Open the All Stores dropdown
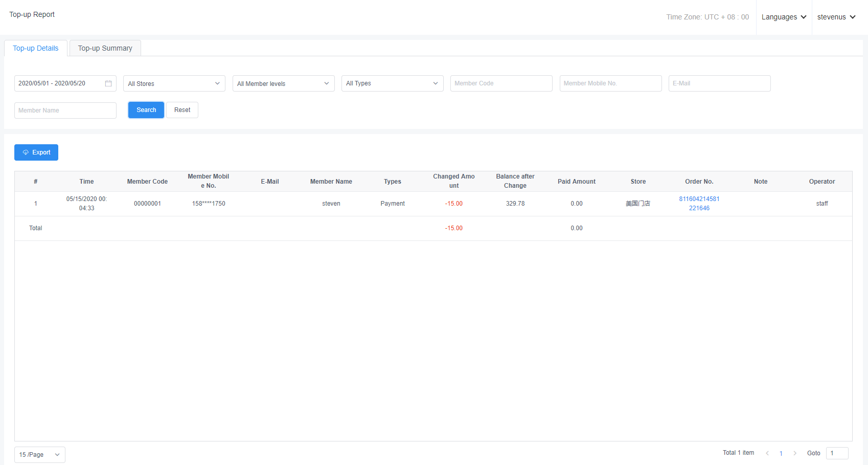Viewport: 868px width, 465px height. pyautogui.click(x=174, y=83)
